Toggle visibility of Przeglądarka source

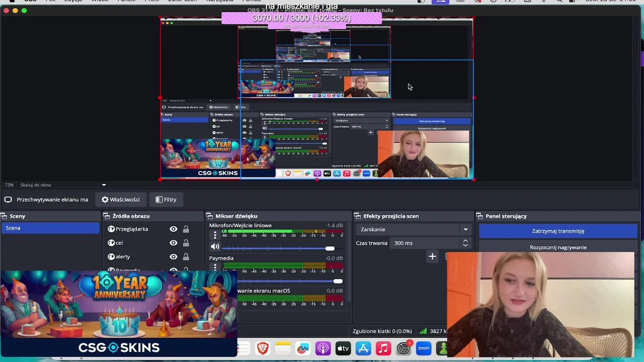[174, 229]
